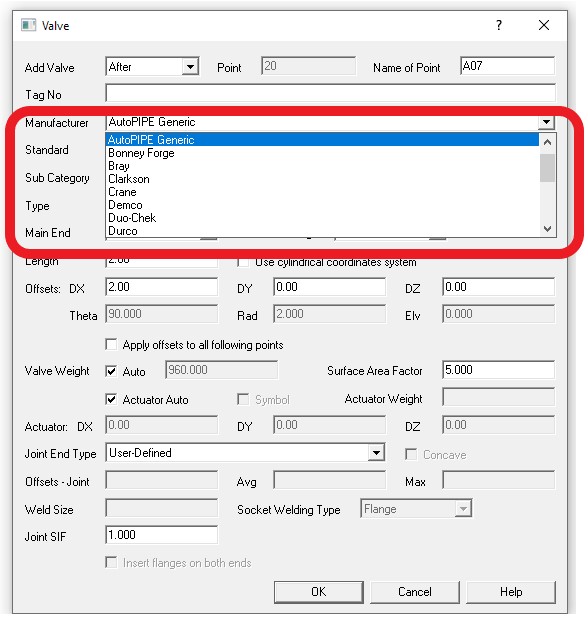Uncheck the Actuator Auto checkbox
This screenshot has width=588, height=621.
click(111, 399)
